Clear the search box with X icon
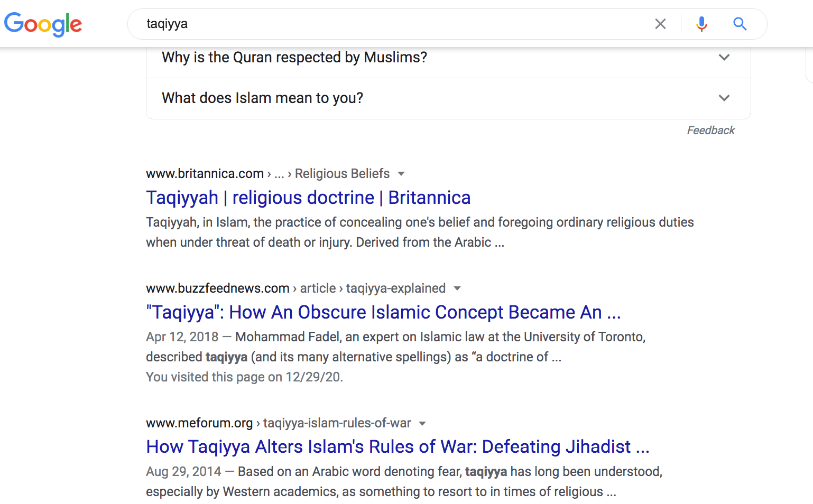This screenshot has width=813, height=504. click(660, 24)
